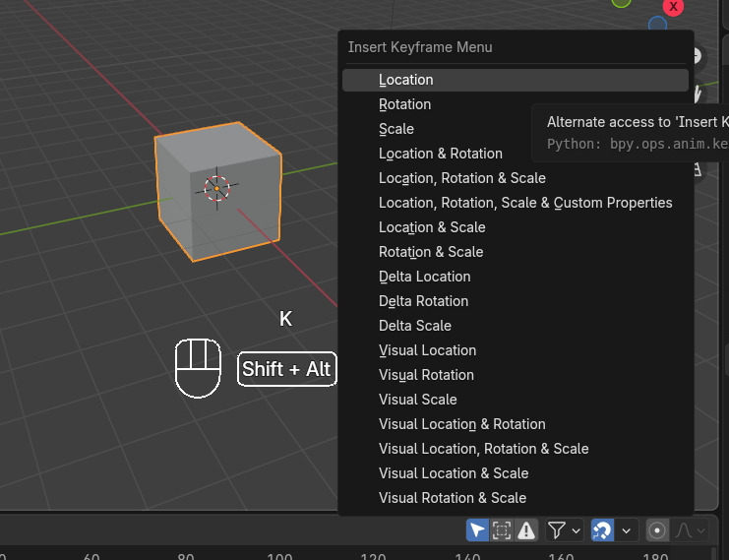Screen dimensions: 729x560
Task: Open snapping options dropdown beside magnet
Action: [627, 530]
